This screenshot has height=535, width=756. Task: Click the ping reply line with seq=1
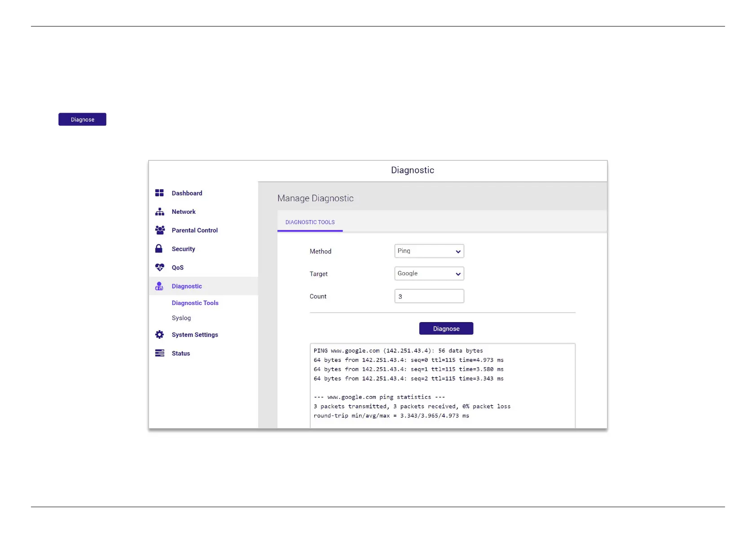(x=409, y=369)
